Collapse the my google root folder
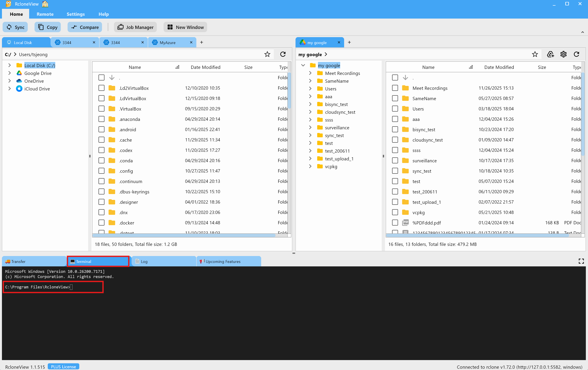The width and height of the screenshot is (588, 370). click(x=303, y=65)
